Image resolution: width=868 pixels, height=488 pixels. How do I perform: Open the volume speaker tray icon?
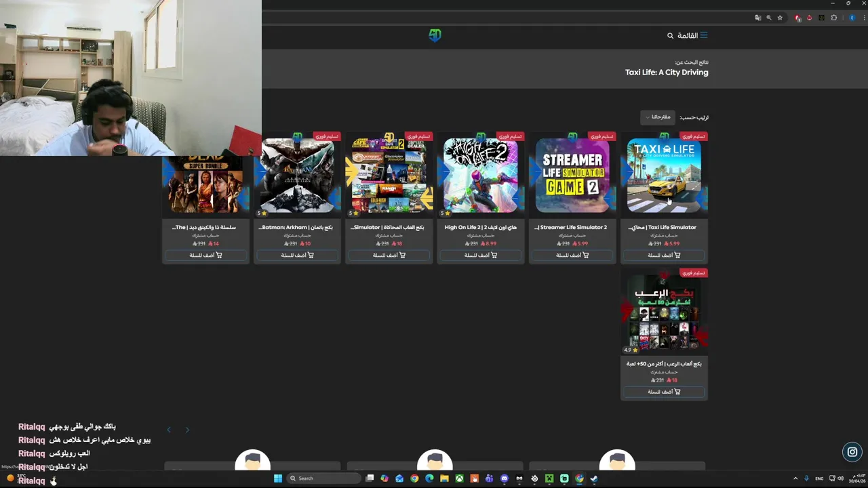pyautogui.click(x=841, y=479)
